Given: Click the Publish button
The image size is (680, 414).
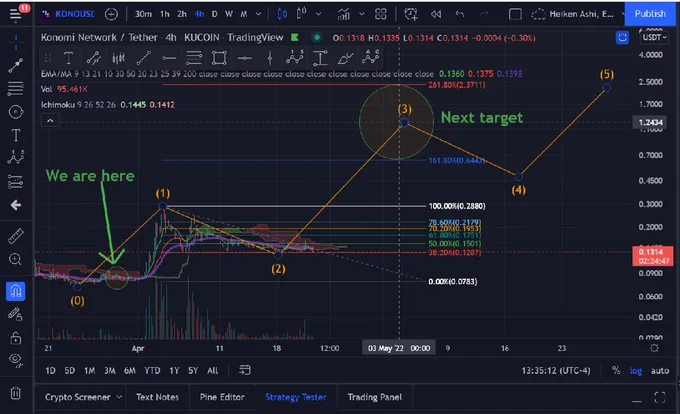Looking at the screenshot, I should click(650, 14).
